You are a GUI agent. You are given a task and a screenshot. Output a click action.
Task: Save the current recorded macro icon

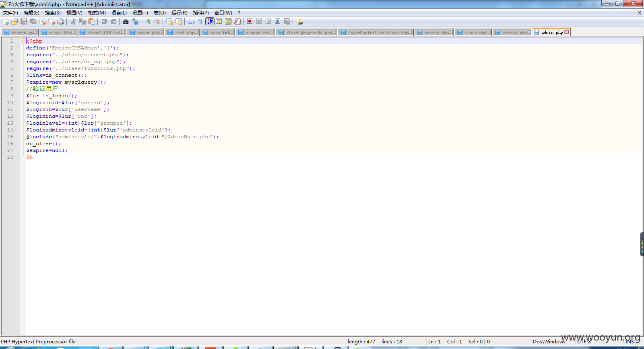[x=287, y=21]
